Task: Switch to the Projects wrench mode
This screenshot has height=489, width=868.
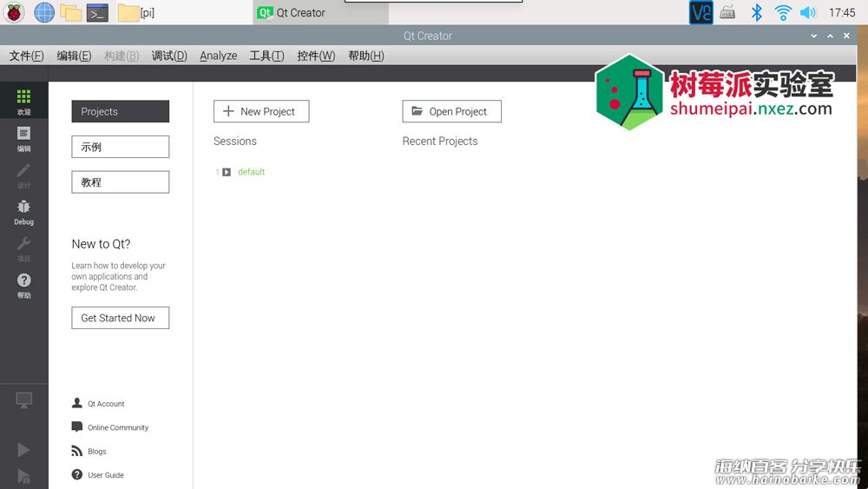Action: [23, 248]
